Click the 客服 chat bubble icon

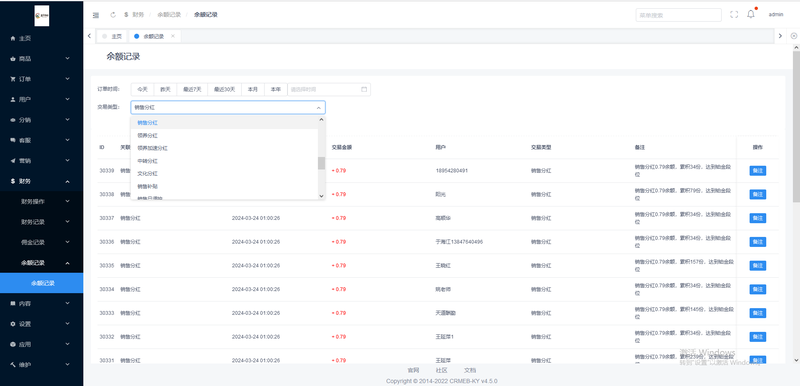pyautogui.click(x=13, y=140)
